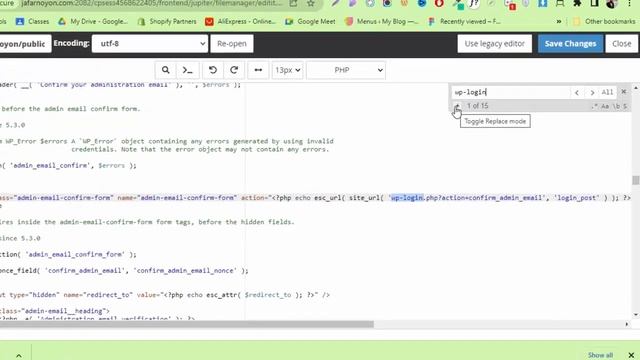Enable search in selection option (S)

pyautogui.click(x=625, y=106)
